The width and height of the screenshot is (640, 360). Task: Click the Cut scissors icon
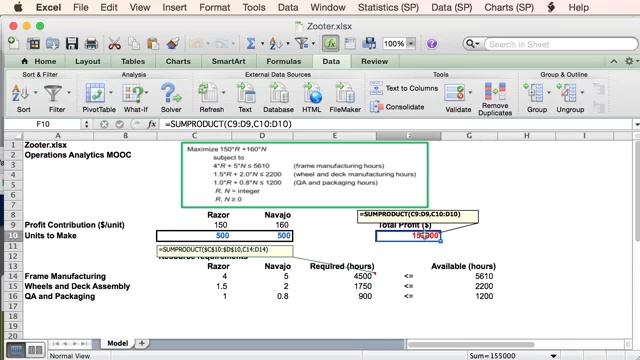click(x=114, y=43)
